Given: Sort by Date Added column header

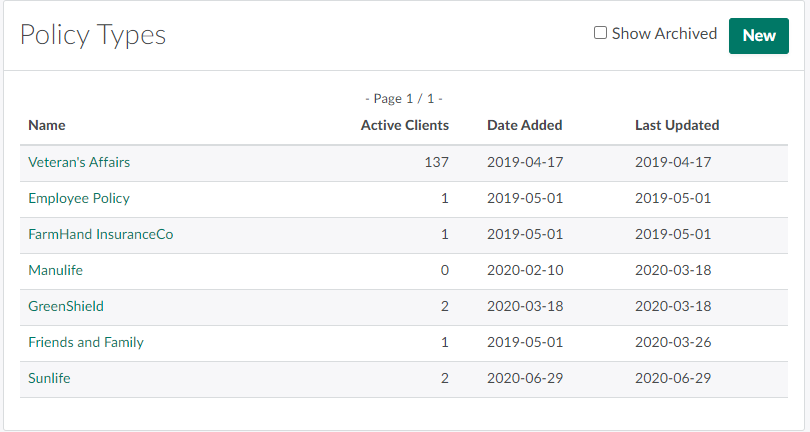Looking at the screenshot, I should coord(525,125).
